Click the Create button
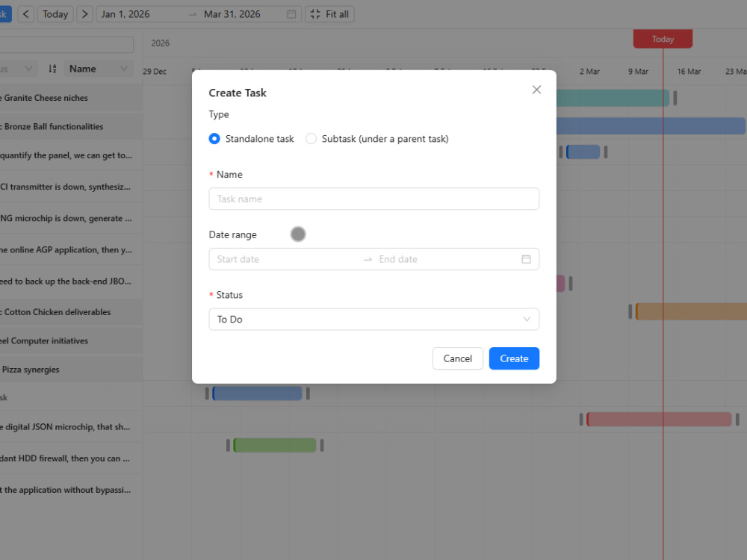Screen dimensions: 747x560 (514, 358)
